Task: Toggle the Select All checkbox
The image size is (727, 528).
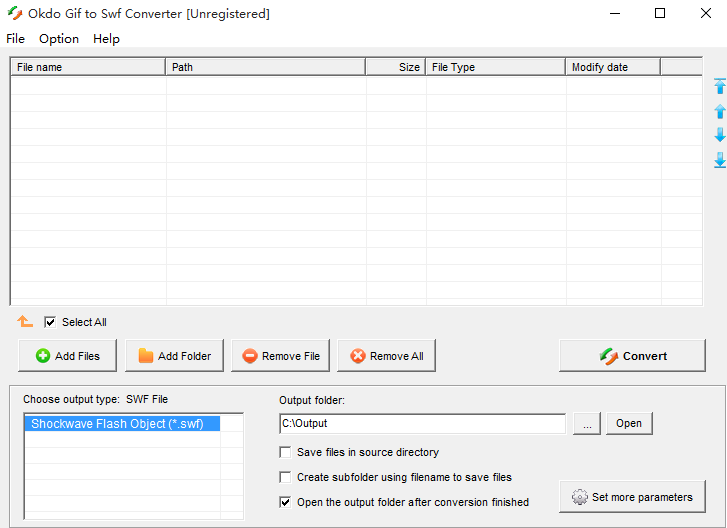Action: (50, 322)
